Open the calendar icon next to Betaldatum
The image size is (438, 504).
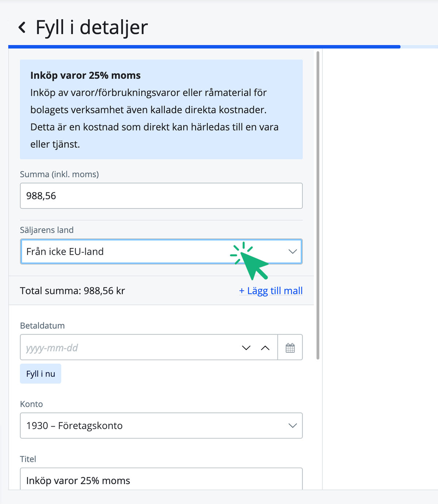(290, 347)
